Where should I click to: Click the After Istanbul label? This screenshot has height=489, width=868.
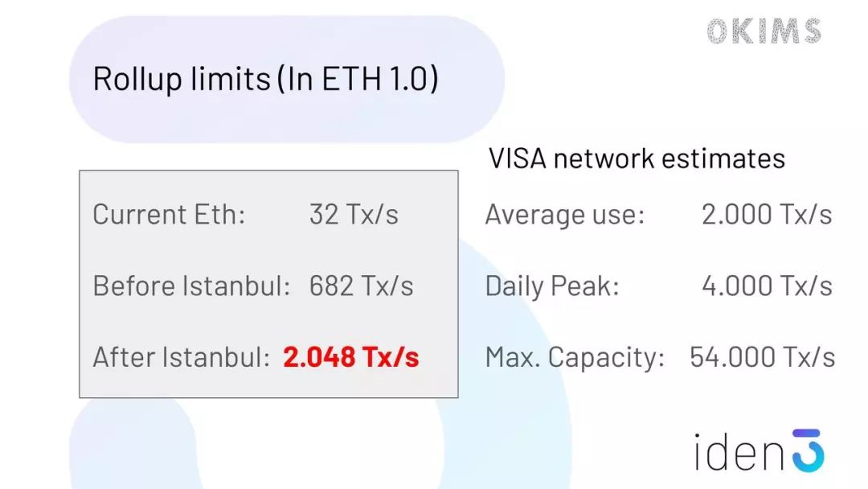tap(181, 356)
